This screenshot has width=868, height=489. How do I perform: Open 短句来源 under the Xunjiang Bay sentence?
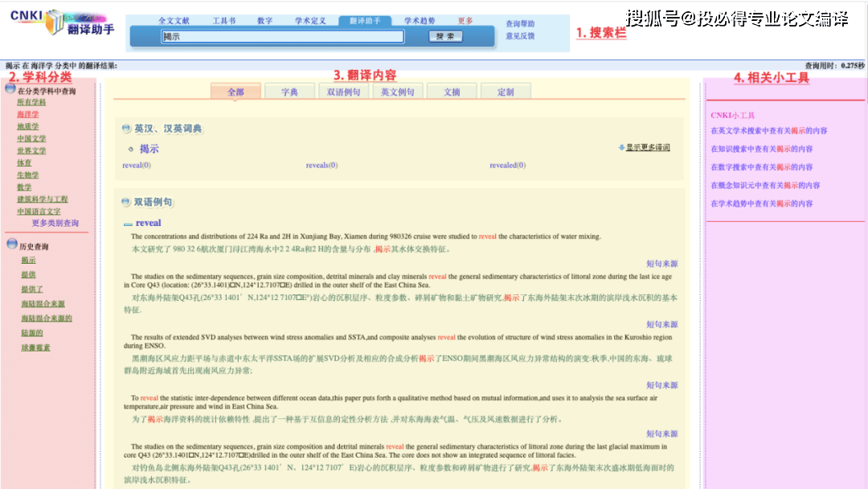662,264
